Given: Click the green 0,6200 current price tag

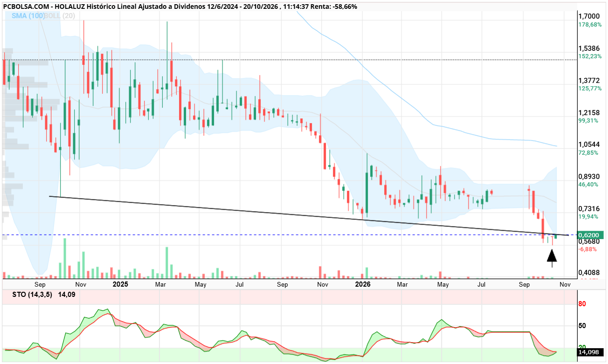Looking at the screenshot, I should point(591,235).
